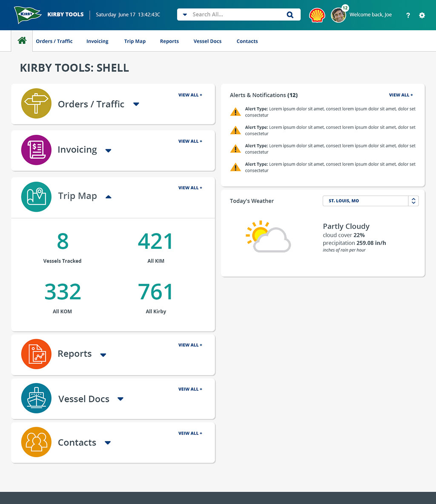436x504 pixels.
Task: Click the partly cloudy weather icon
Action: [268, 236]
